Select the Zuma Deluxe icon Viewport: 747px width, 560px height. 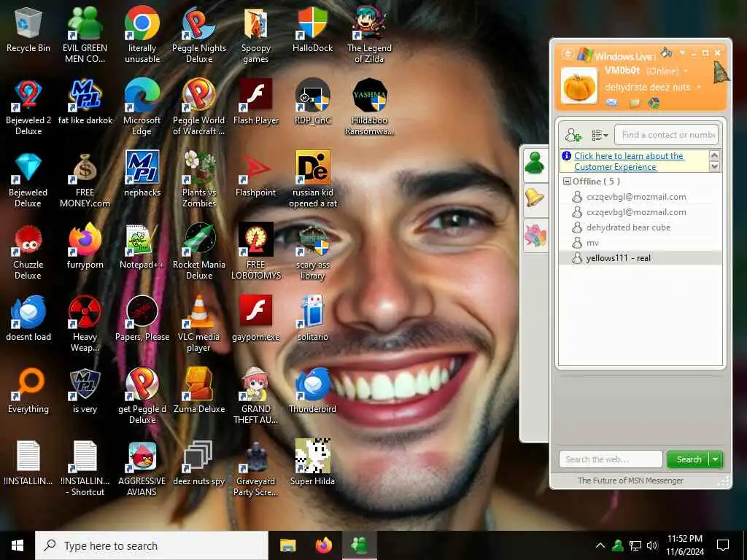[199, 391]
